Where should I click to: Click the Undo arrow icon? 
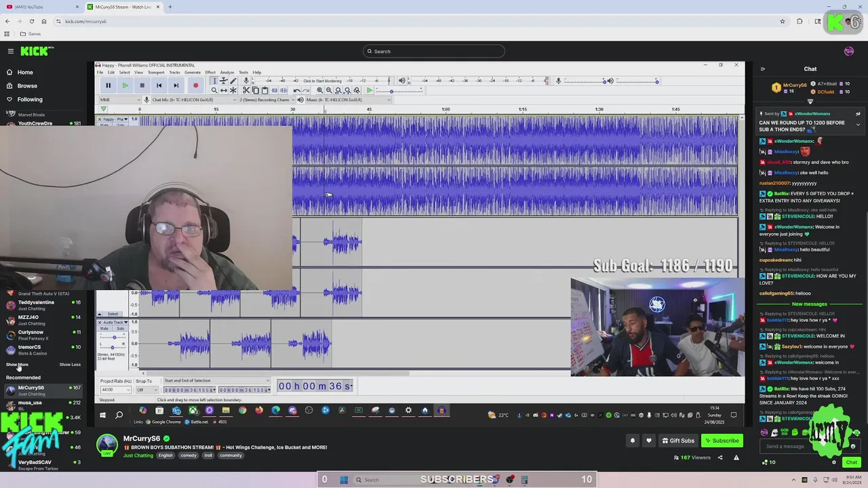pyautogui.click(x=296, y=90)
